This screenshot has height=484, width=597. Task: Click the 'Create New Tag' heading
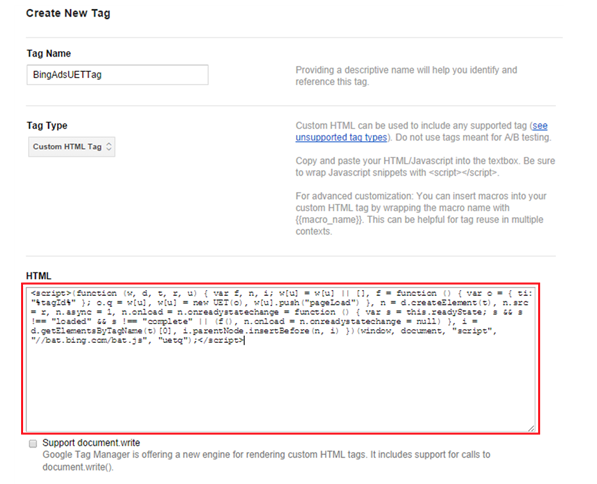[x=68, y=13]
